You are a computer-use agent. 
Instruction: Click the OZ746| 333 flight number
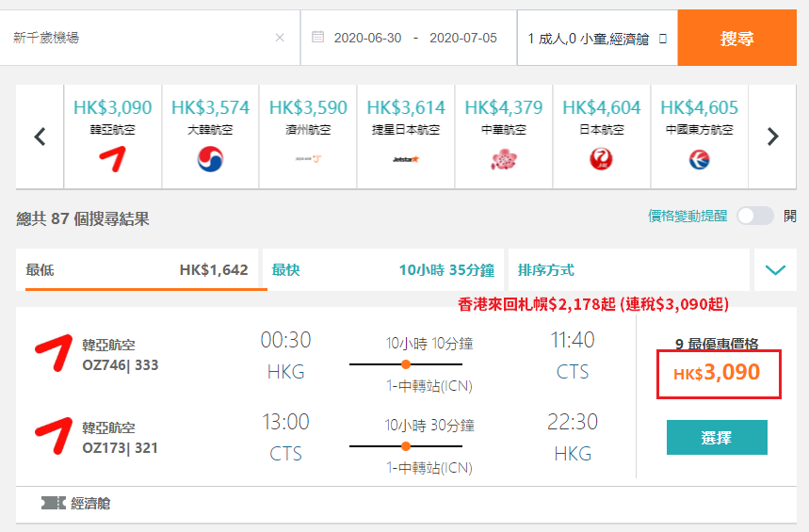click(121, 365)
